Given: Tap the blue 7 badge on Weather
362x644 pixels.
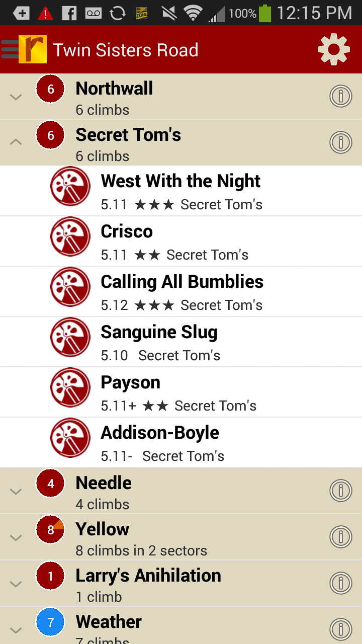Looking at the screenshot, I should pyautogui.click(x=50, y=623).
